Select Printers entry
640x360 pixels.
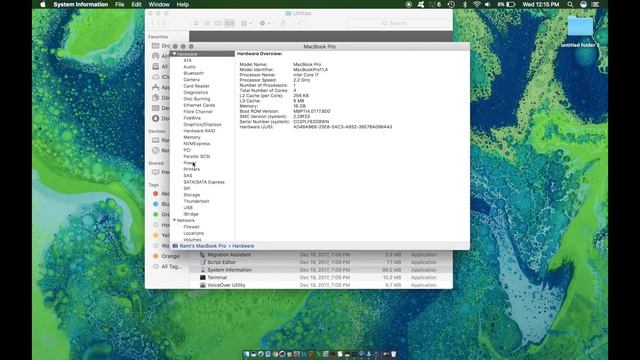191,169
